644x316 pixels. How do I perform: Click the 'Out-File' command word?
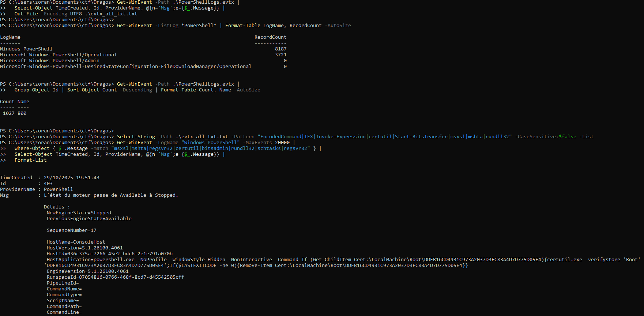[26, 14]
